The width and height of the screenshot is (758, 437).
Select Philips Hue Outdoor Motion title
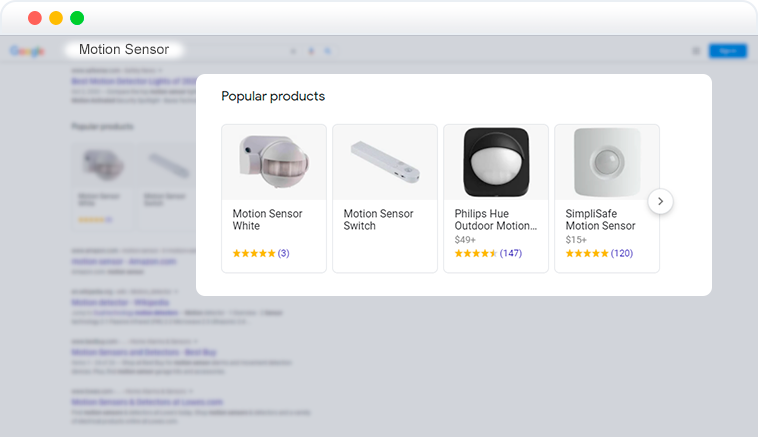496,219
